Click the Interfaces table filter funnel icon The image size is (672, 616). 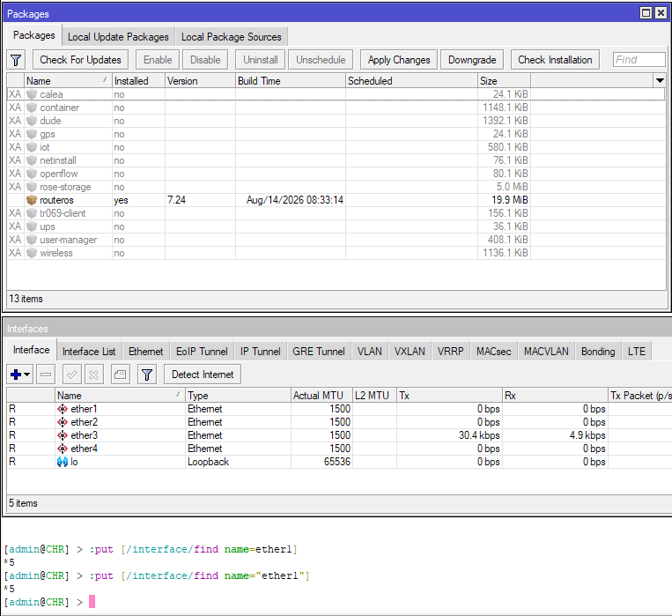(147, 375)
